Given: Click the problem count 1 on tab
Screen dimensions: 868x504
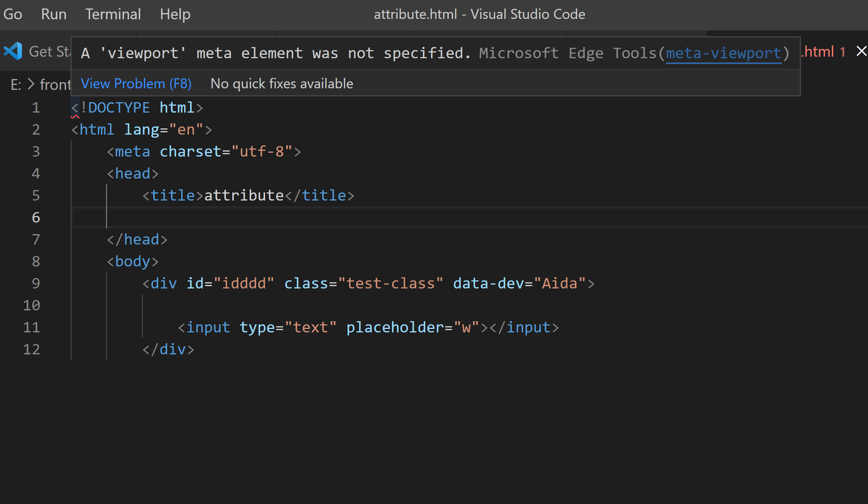Looking at the screenshot, I should [x=843, y=52].
